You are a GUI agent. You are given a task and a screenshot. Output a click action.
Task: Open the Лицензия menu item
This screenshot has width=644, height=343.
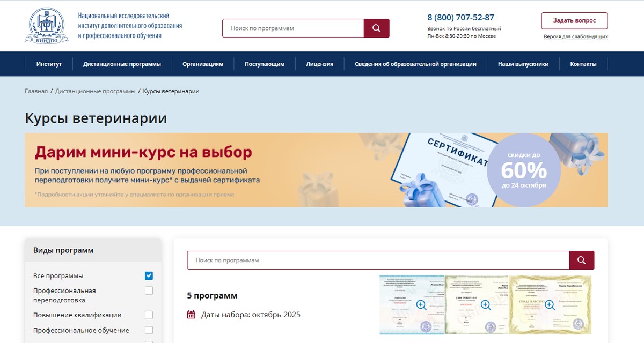(320, 64)
